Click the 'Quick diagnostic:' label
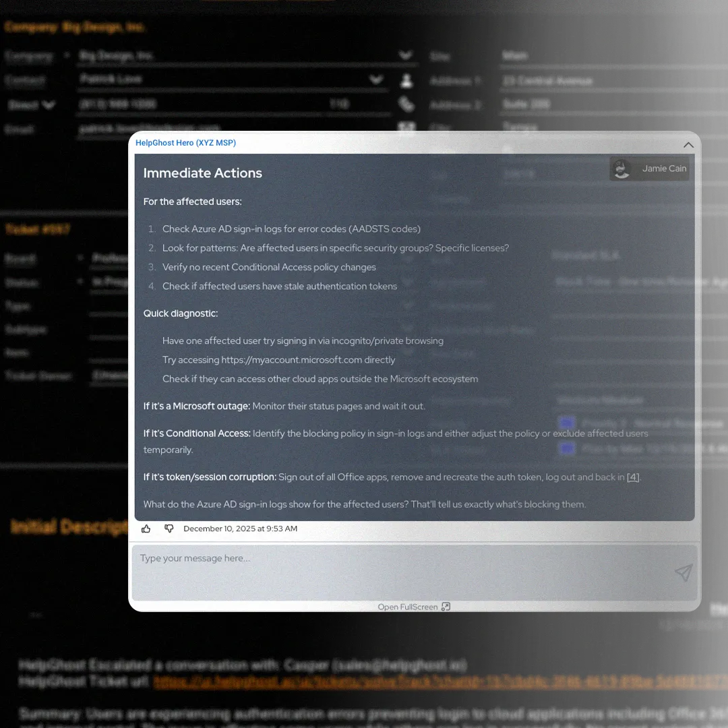Viewport: 728px width, 728px height. [x=181, y=313]
